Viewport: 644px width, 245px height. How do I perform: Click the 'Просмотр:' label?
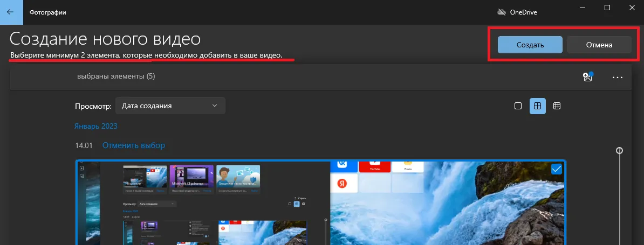coord(93,106)
